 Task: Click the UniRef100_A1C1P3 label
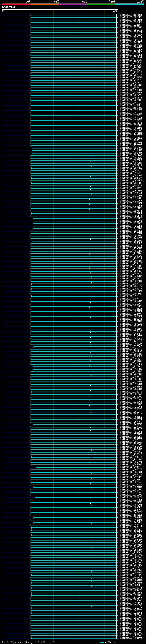point(131,208)
